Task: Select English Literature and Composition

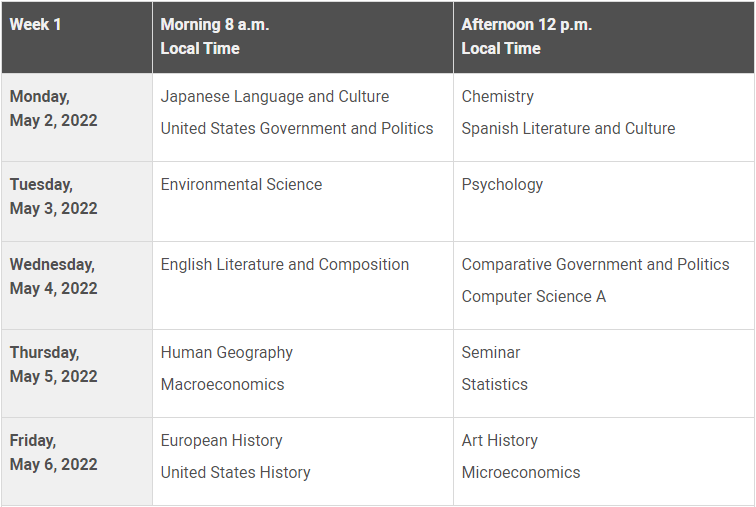Action: pos(284,265)
